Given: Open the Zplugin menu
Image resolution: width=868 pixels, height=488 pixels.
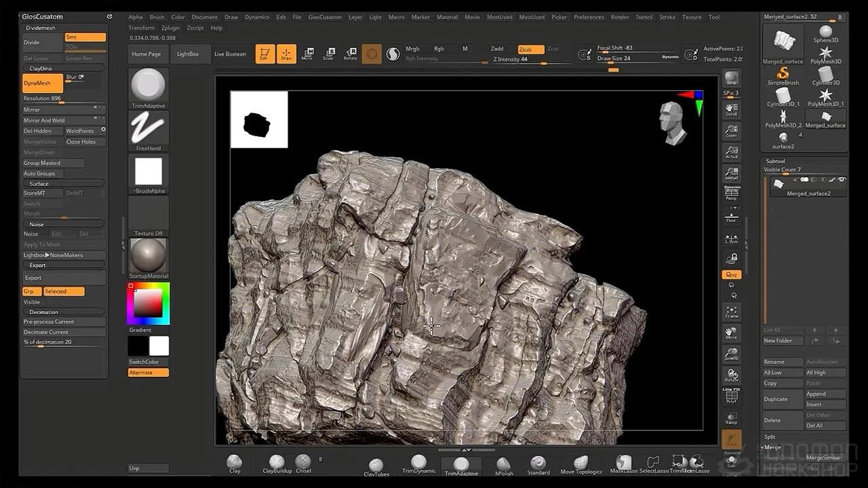Looking at the screenshot, I should point(171,28).
